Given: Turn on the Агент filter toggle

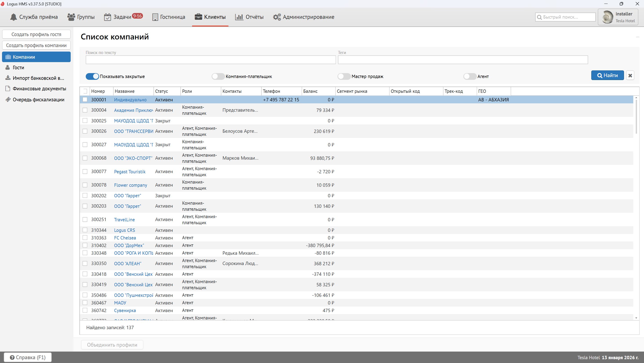Looking at the screenshot, I should [x=470, y=76].
